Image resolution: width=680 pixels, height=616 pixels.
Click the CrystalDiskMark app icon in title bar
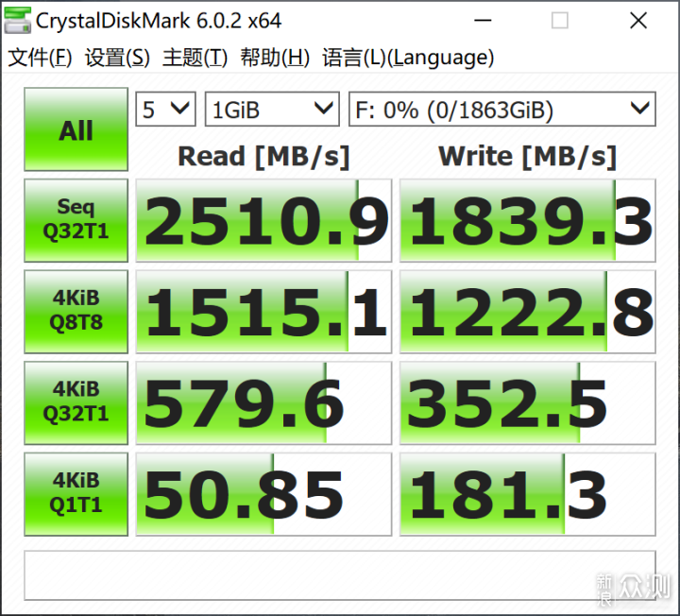tap(17, 21)
